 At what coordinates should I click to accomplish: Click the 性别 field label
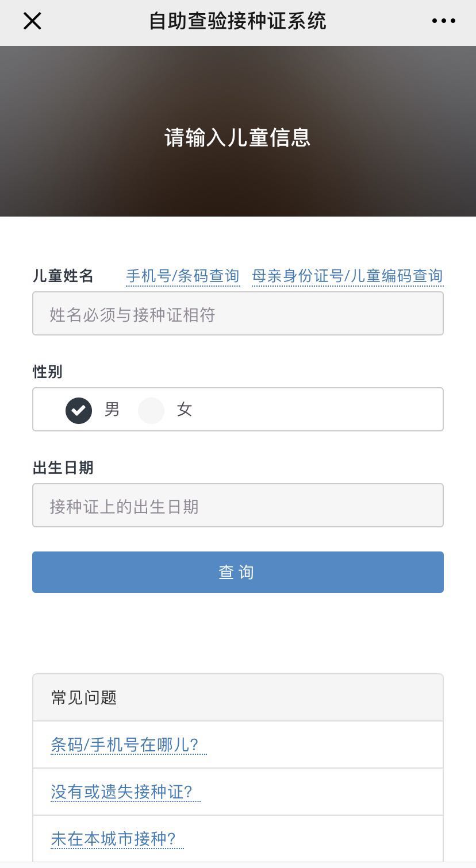pos(48,372)
